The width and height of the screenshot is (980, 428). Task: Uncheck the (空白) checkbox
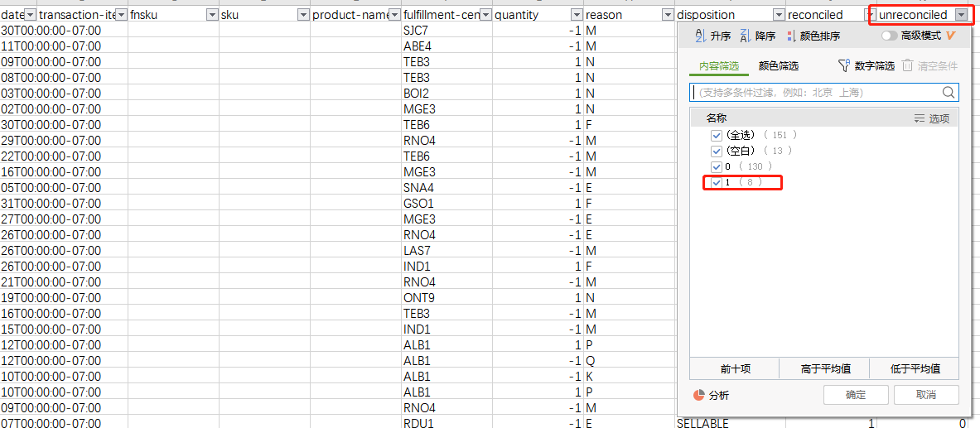717,151
